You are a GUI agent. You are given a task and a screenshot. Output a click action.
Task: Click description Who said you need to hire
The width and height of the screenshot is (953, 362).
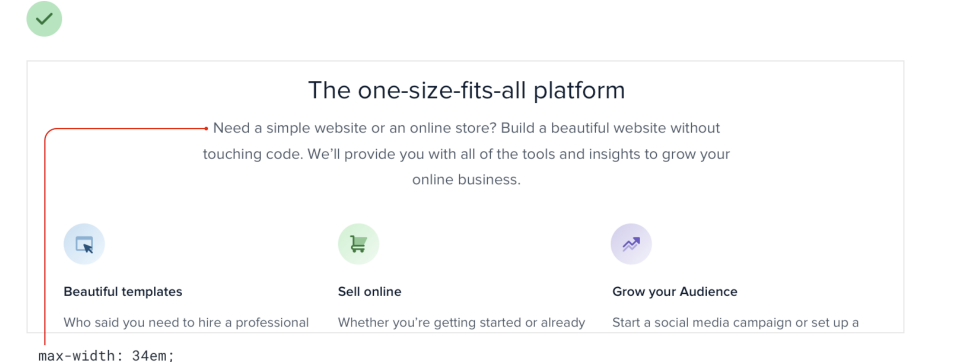tap(186, 323)
